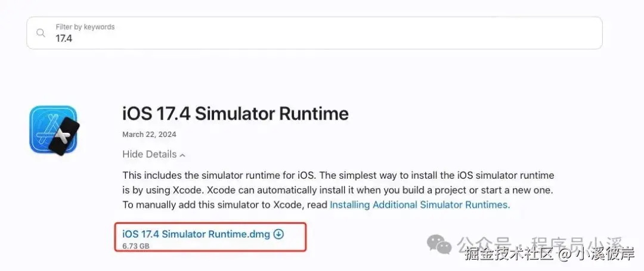Click the chevron beside Hide Details
Screen dimensions: 644x271
(x=182, y=155)
